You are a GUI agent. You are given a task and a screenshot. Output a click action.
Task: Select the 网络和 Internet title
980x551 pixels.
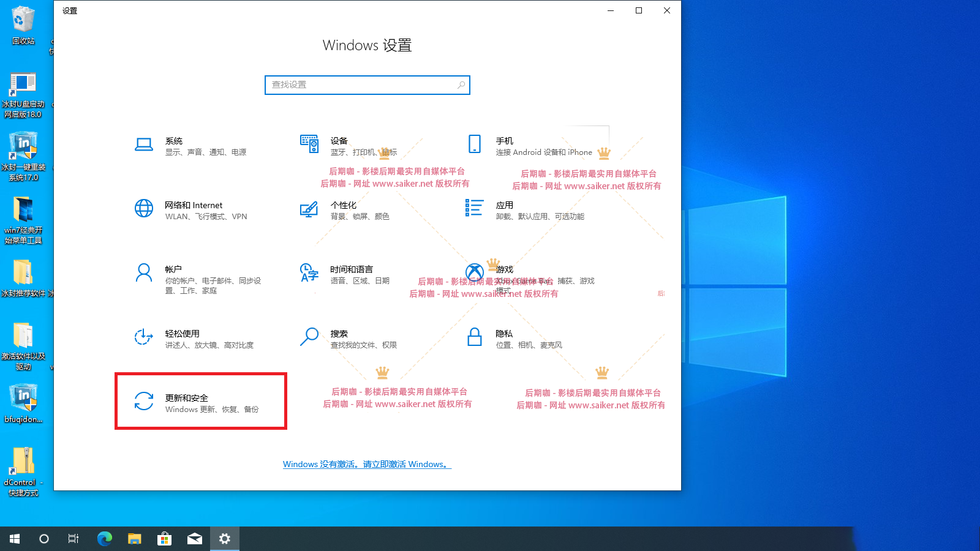194,205
